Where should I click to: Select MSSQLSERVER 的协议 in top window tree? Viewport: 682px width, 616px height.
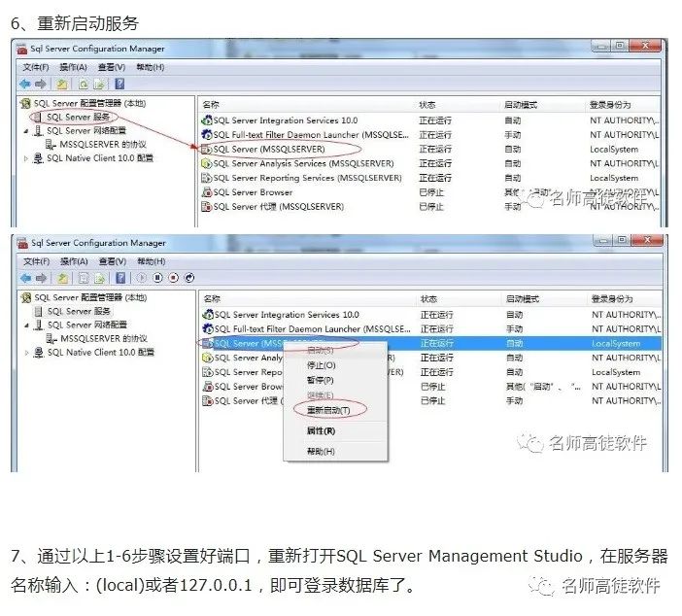[x=103, y=145]
